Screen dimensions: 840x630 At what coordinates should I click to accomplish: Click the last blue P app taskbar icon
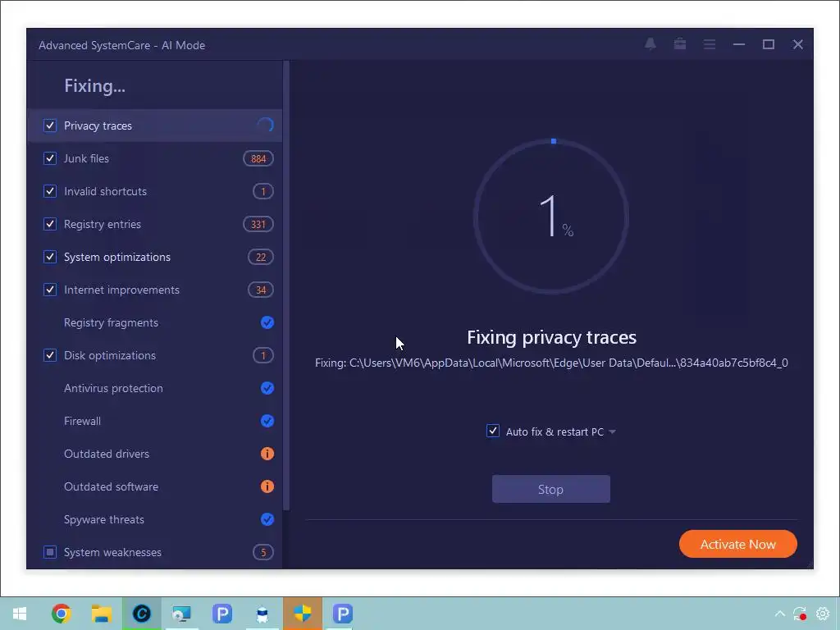(x=343, y=614)
